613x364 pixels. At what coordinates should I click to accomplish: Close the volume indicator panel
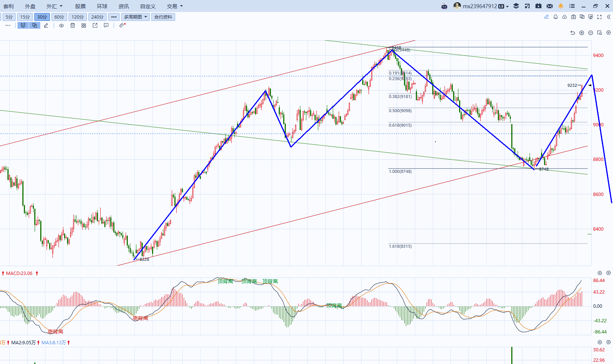click(x=600, y=342)
